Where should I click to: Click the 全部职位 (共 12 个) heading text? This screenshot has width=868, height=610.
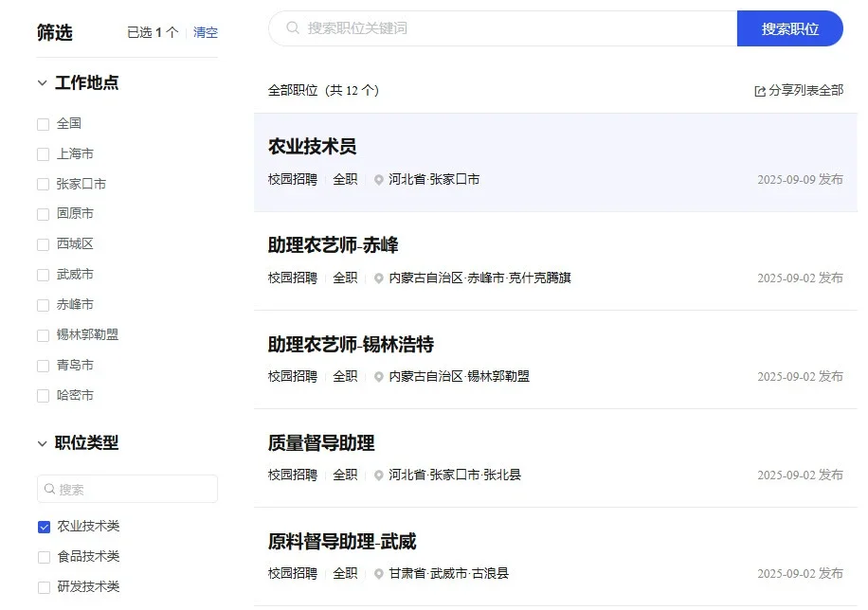click(323, 90)
